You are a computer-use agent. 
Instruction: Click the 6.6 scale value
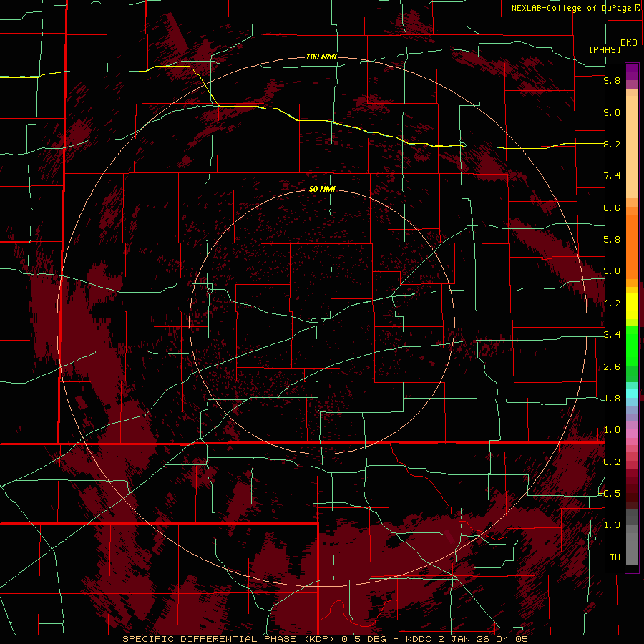[x=612, y=208]
